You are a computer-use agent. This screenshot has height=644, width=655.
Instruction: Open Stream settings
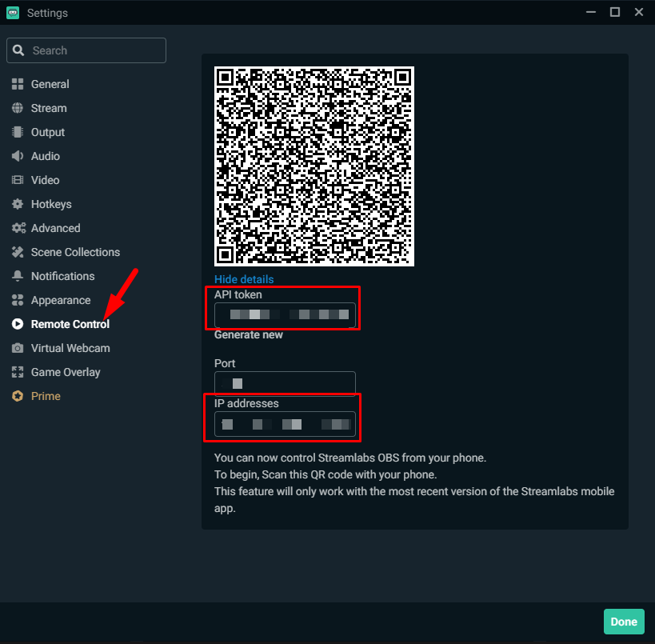coord(49,108)
